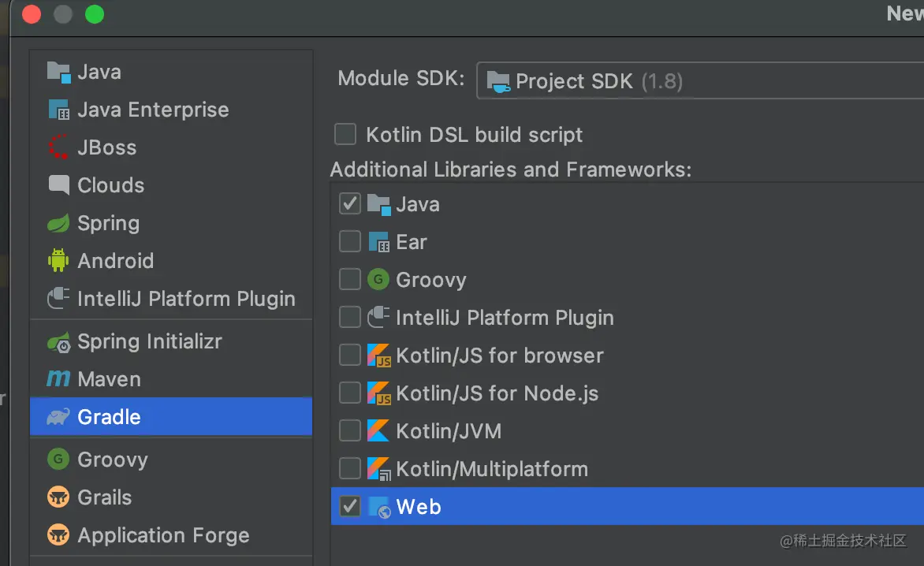Uncheck the Web framework checkbox
Image resolution: width=924 pixels, height=566 pixels.
point(349,506)
